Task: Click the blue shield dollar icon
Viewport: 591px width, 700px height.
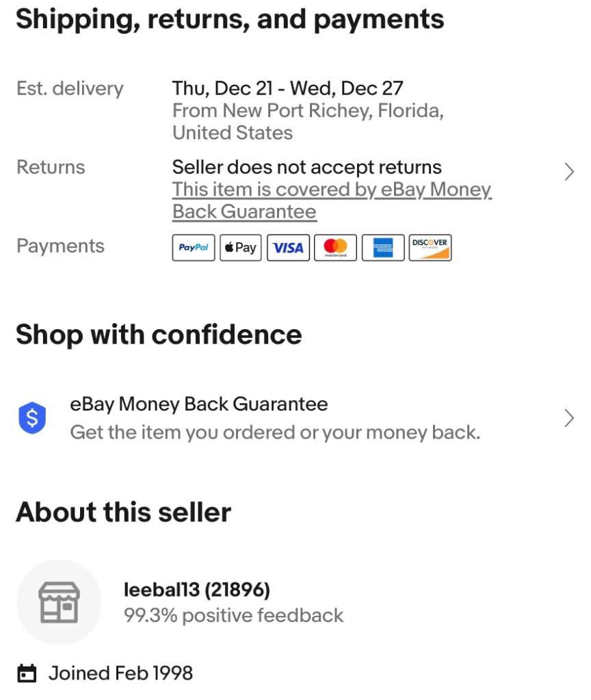Action: click(x=32, y=418)
